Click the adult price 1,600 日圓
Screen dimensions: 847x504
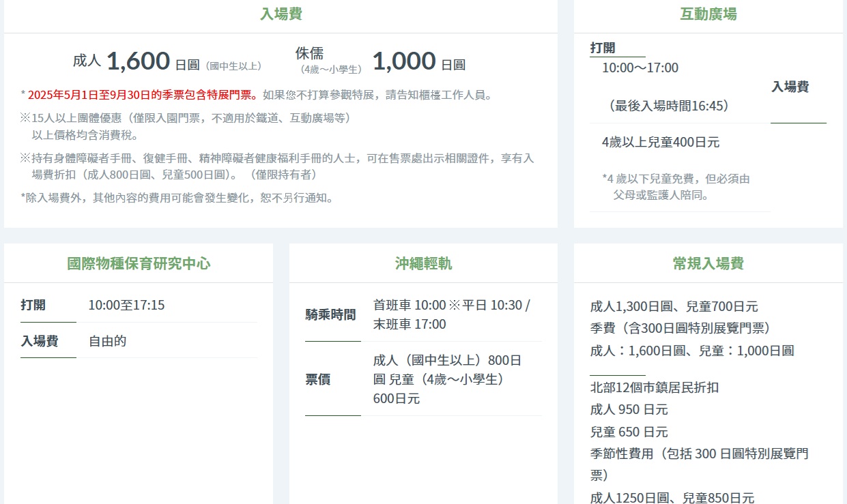click(138, 61)
